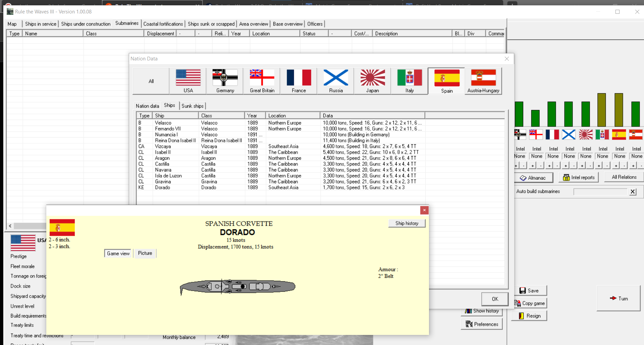This screenshot has width=644, height=345.
Task: Increase intel level on Great Britain
Action: (532, 165)
